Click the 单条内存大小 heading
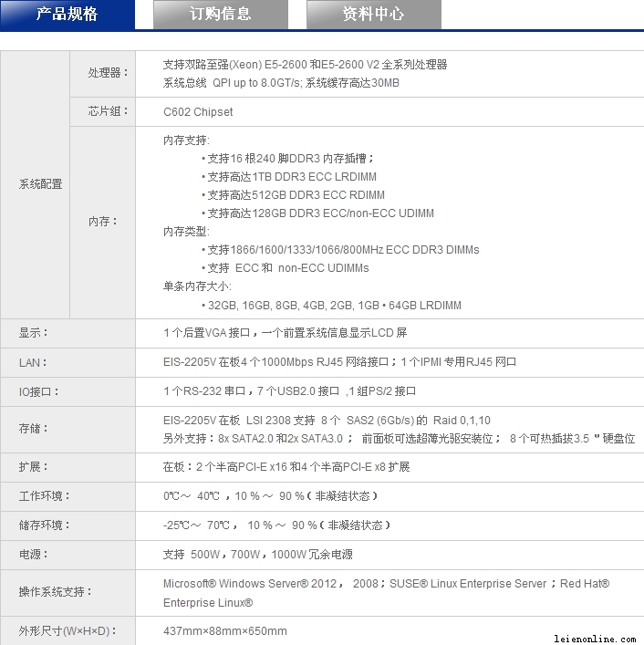This screenshot has width=644, height=645. (x=197, y=286)
